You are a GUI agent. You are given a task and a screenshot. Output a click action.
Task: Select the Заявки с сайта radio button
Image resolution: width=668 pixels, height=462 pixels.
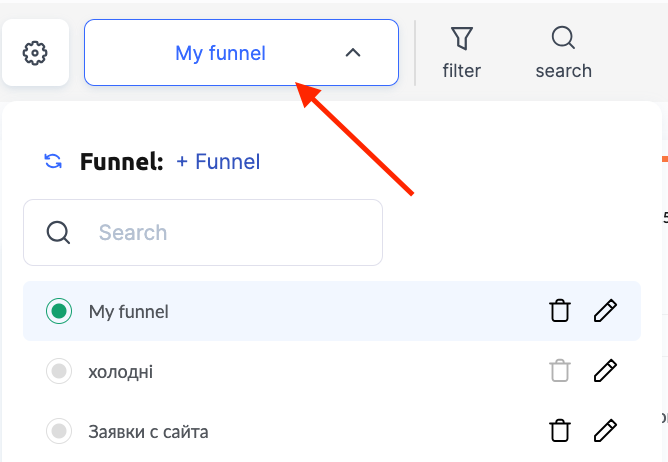pos(59,431)
